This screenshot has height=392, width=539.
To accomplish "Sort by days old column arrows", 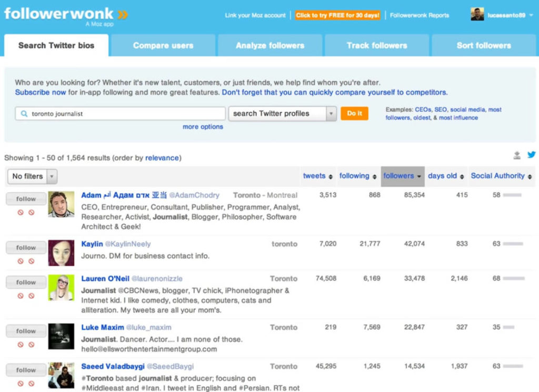I will (462, 177).
